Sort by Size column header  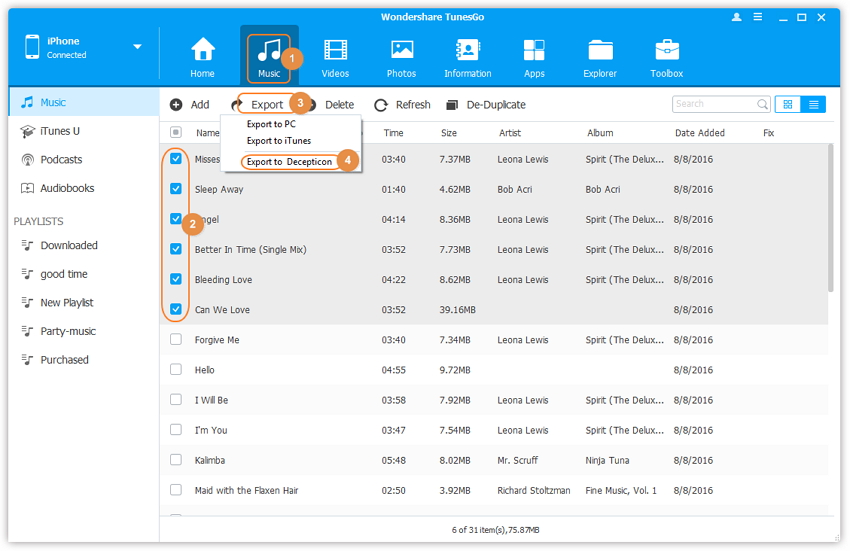point(449,133)
